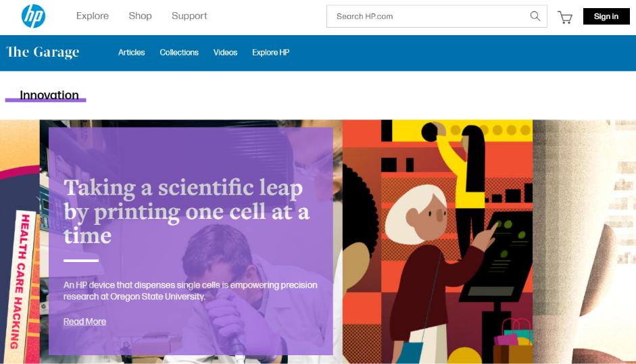The width and height of the screenshot is (636, 364).
Task: Click the HP logo icon
Action: (33, 16)
